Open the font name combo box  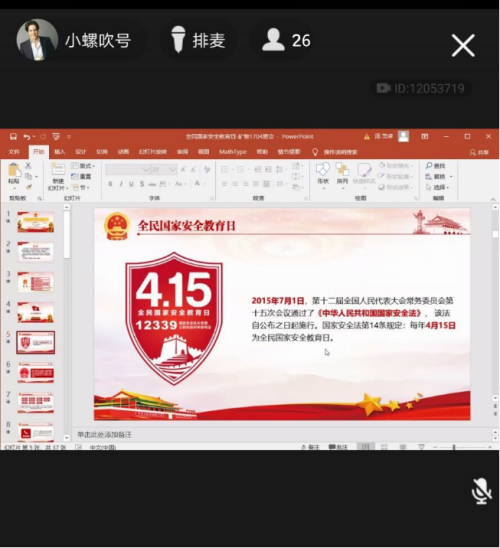coord(128,170)
